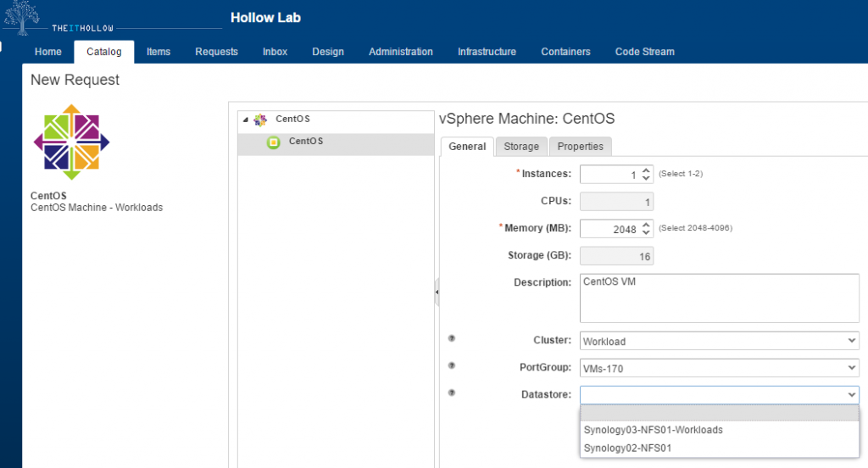
Task: Decrease the Memory (MB) value stepper
Action: point(646,232)
